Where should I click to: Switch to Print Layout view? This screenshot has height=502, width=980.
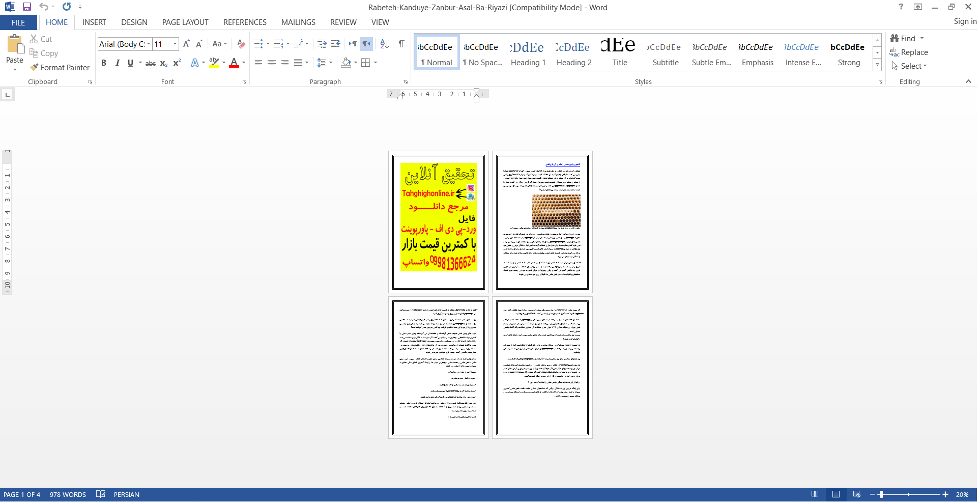click(x=836, y=494)
